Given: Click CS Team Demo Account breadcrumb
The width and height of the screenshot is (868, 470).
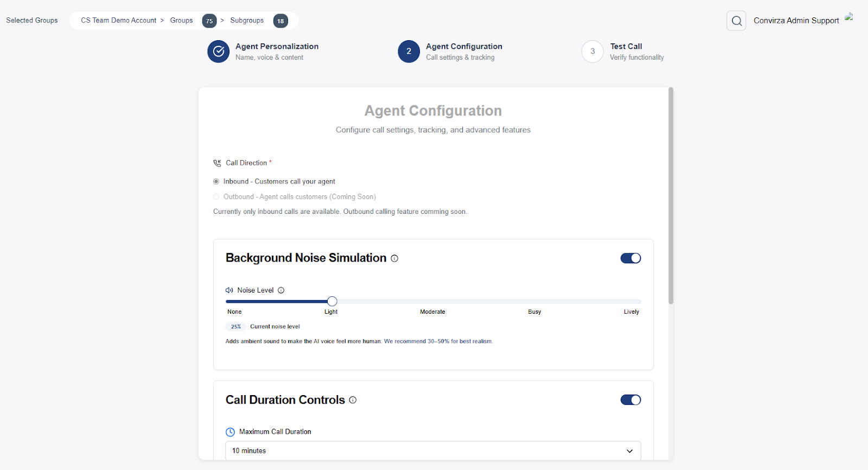Looking at the screenshot, I should coord(118,21).
